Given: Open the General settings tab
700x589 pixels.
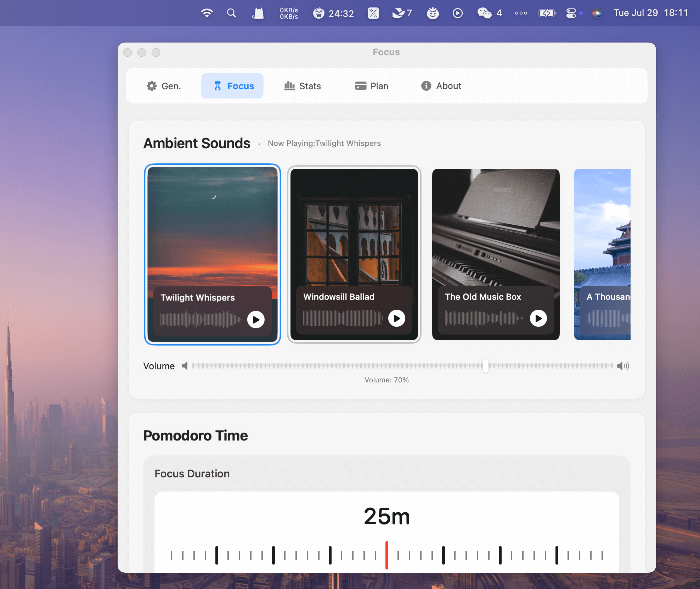Looking at the screenshot, I should (164, 86).
